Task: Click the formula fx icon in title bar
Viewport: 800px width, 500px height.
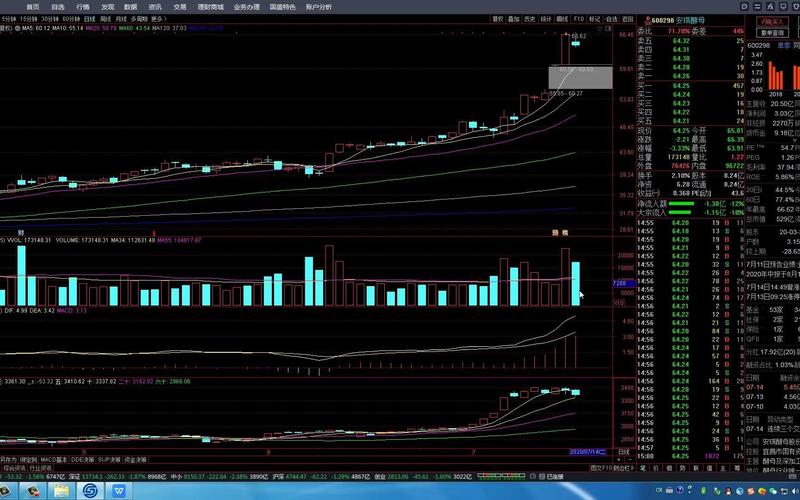Action: (770, 7)
